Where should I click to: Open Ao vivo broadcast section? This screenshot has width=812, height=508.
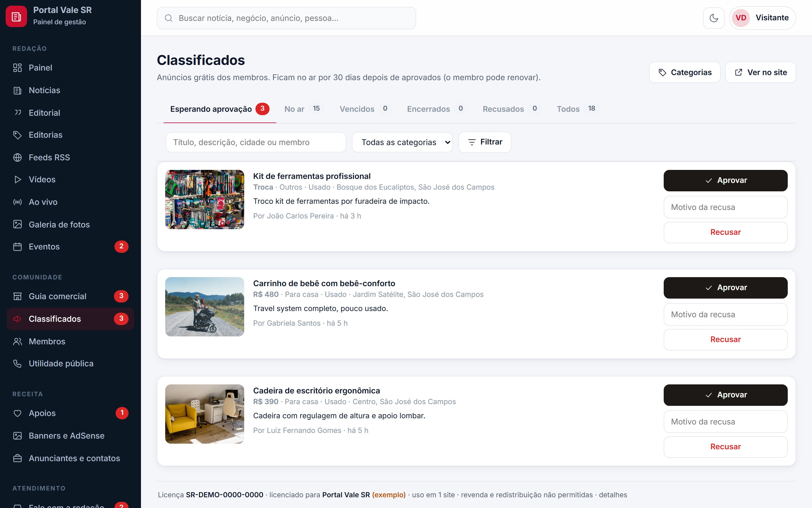coord(70,202)
